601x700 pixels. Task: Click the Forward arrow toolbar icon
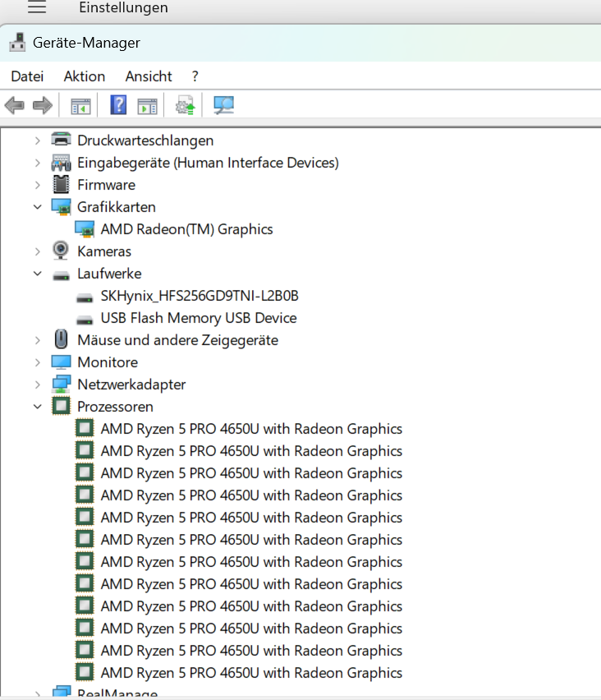pos(43,106)
